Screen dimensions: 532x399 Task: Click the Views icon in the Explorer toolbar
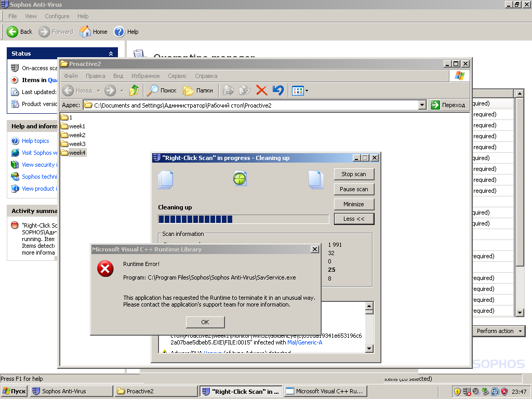(x=298, y=90)
